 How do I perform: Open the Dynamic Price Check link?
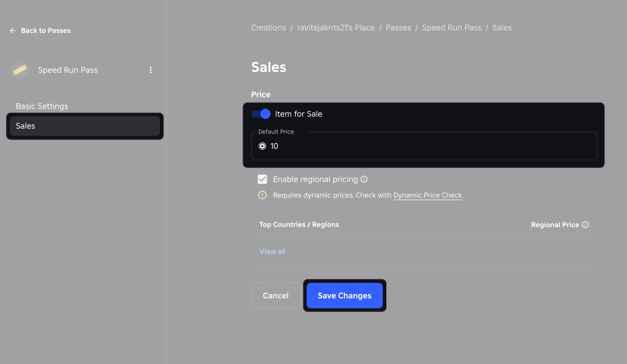(x=427, y=195)
